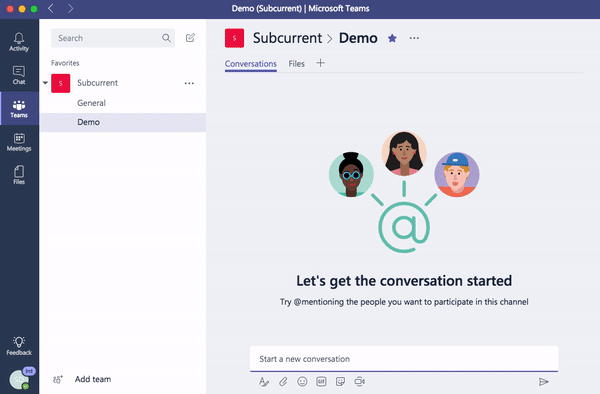The width and height of the screenshot is (600, 394).
Task: Open the sticker picker
Action: tap(340, 381)
